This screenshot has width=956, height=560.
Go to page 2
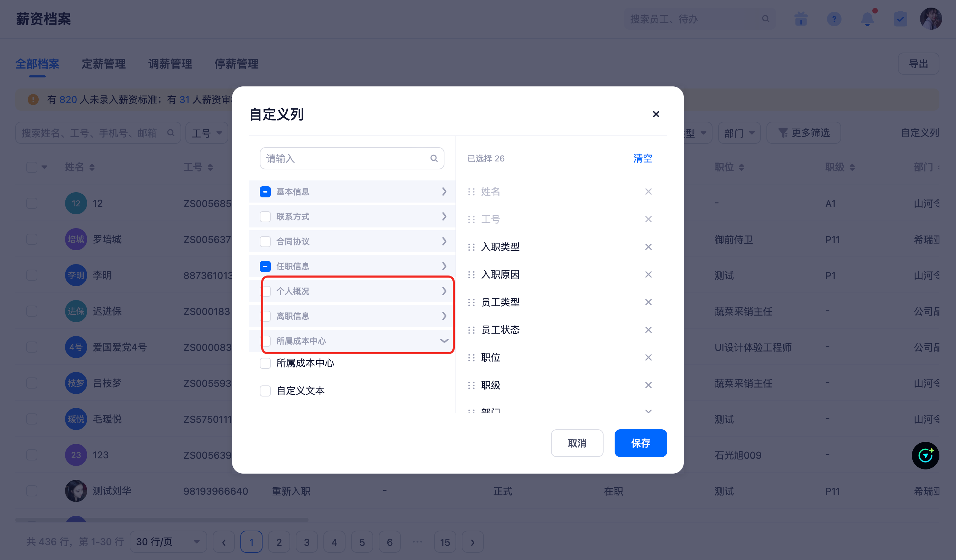[x=279, y=542]
